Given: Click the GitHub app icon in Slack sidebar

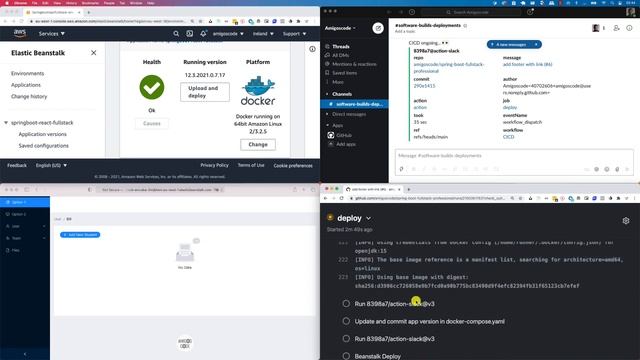Looking at the screenshot, I should (x=331, y=135).
